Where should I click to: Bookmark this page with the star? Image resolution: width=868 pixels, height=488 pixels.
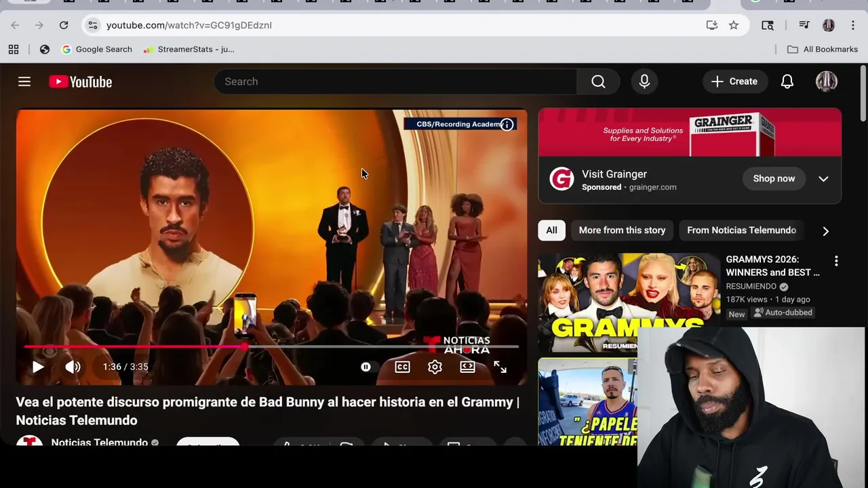point(734,25)
